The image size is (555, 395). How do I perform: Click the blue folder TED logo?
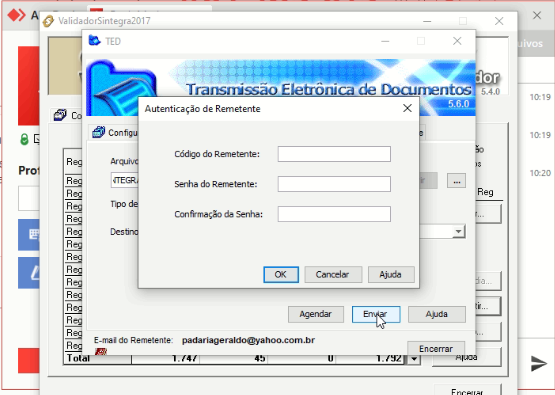click(x=122, y=88)
